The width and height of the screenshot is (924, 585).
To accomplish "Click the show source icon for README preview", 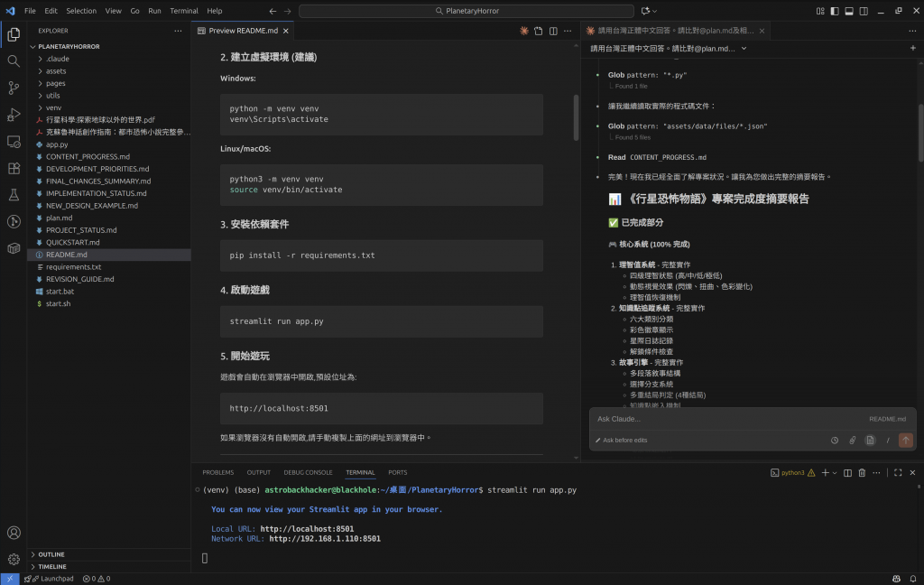I will pos(539,31).
